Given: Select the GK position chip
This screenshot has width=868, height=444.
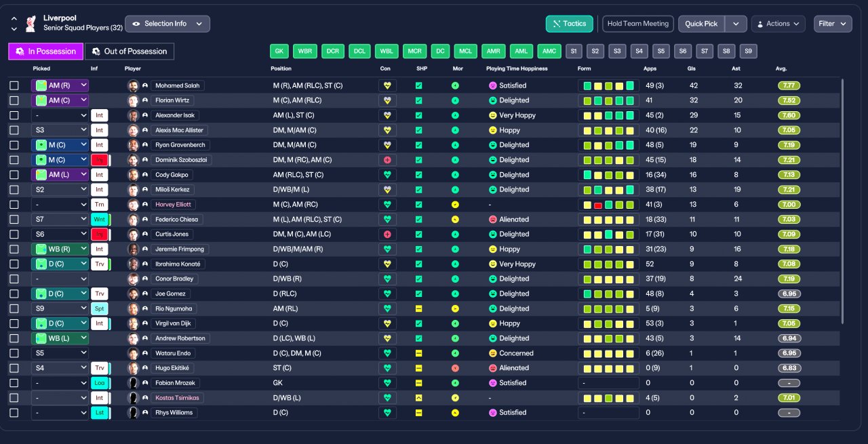Looking at the screenshot, I should pos(279,52).
